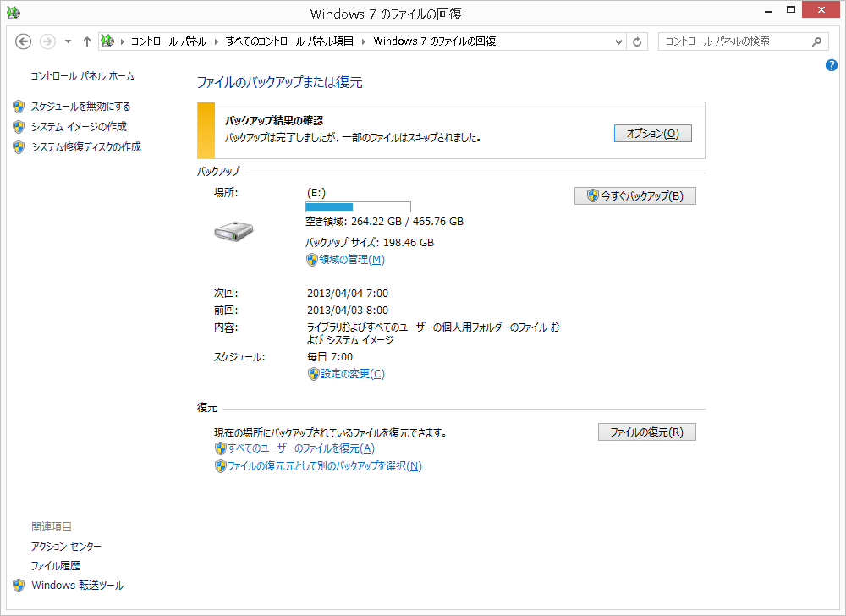This screenshot has height=616, width=846.
Task: Click the E: drive usage bar
Action: point(357,206)
